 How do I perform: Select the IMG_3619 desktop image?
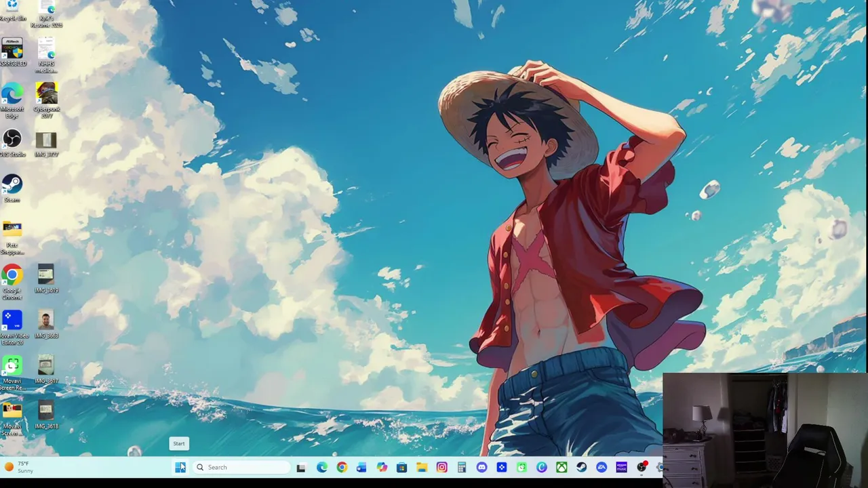[x=46, y=279]
